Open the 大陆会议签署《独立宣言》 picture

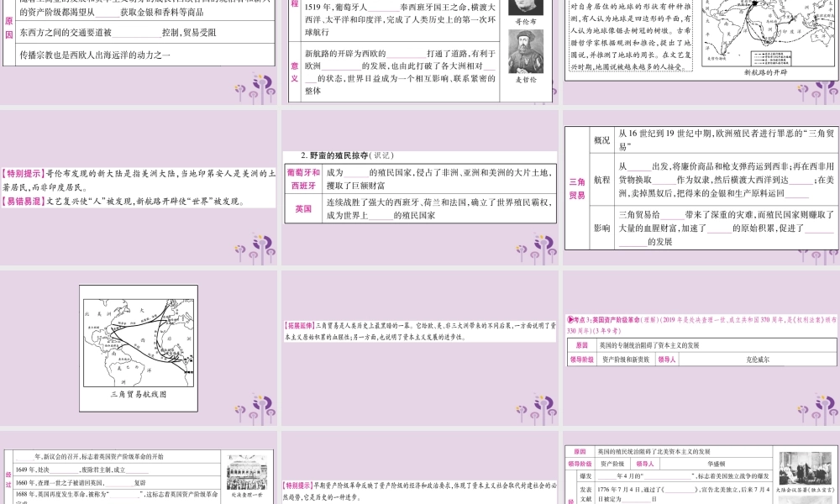pos(805,468)
